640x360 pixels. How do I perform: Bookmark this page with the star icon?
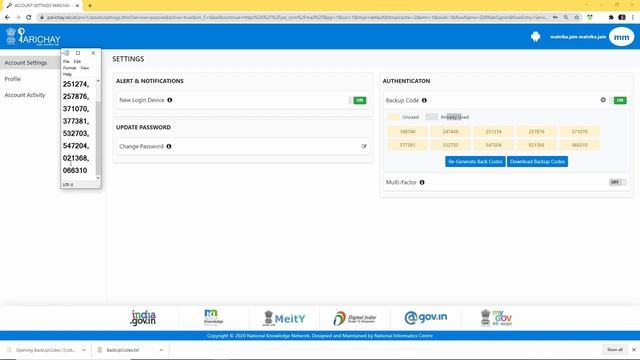[x=577, y=18]
